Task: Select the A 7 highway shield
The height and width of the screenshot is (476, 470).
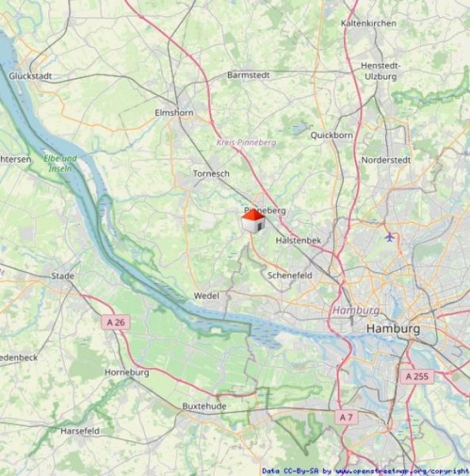Action: pos(346,417)
